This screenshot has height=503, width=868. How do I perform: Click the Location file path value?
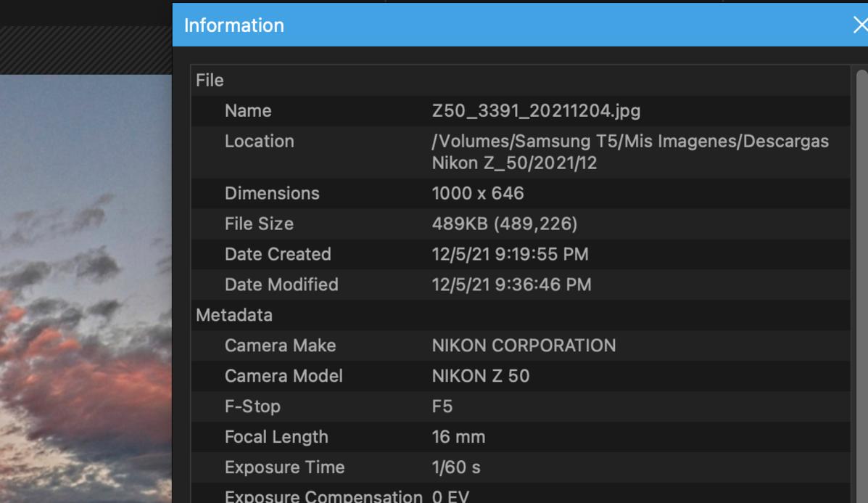click(x=629, y=152)
